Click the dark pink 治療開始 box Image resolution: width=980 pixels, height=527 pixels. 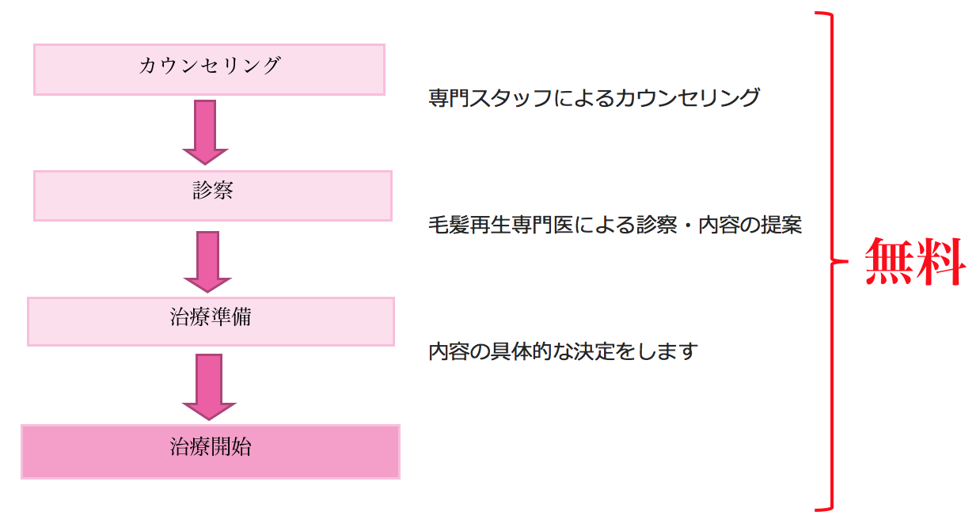click(x=211, y=452)
